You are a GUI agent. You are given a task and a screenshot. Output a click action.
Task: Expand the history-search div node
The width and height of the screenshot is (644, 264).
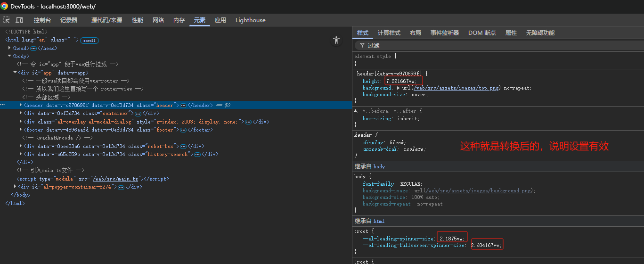[21, 154]
